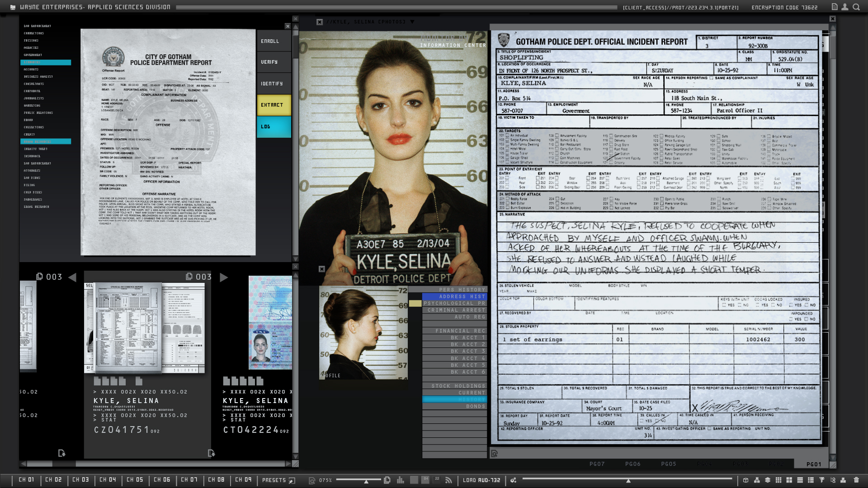Switch to CH 05 channel tab
This screenshot has width=868, height=488.
pos(135,480)
